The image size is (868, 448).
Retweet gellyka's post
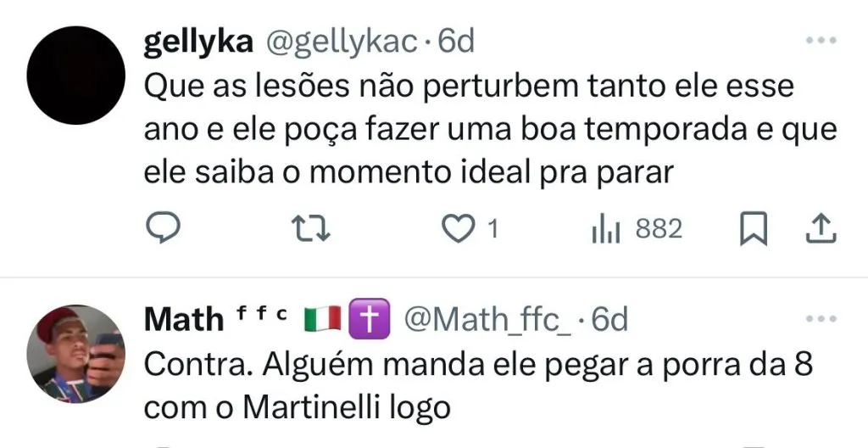click(305, 228)
